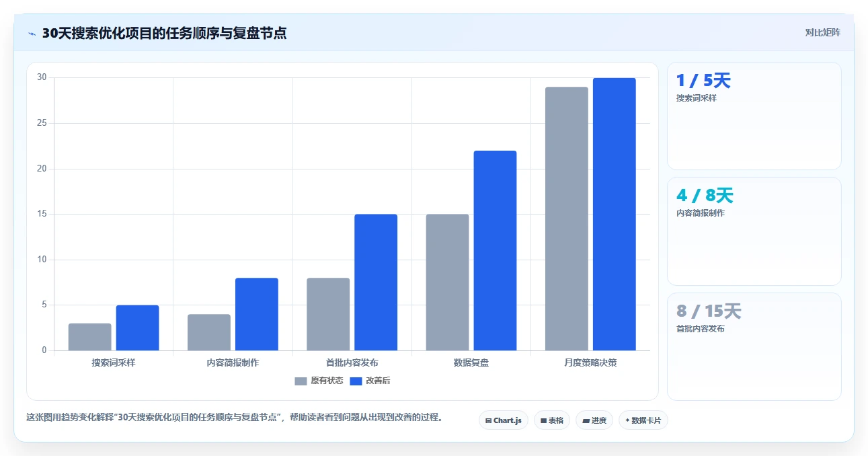Click the 数据卡片 tag

click(643, 420)
